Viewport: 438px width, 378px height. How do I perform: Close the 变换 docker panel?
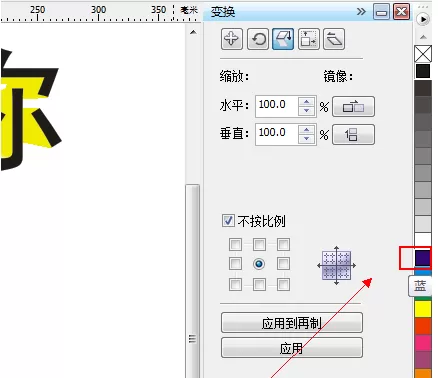coord(402,12)
